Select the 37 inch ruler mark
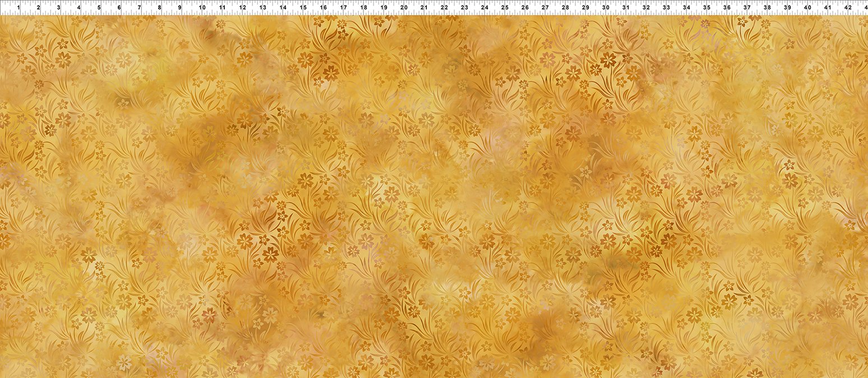This screenshot has width=868, height=378. coord(747,8)
